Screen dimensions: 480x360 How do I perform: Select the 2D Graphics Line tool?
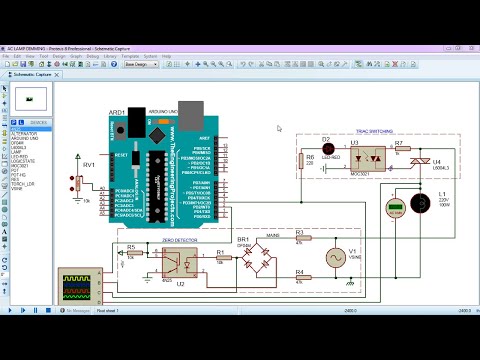[x=4, y=195]
